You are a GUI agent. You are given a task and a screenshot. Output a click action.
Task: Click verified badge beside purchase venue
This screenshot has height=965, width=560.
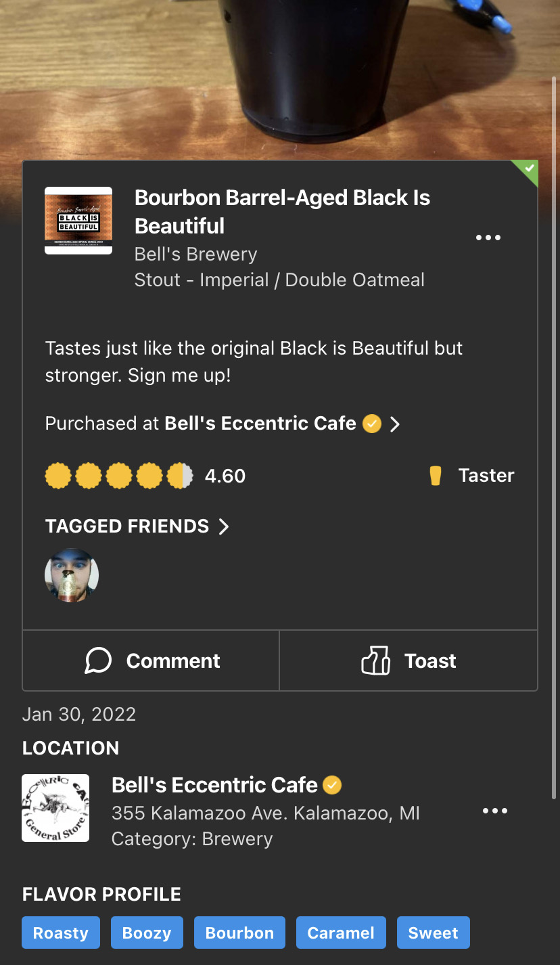click(371, 424)
